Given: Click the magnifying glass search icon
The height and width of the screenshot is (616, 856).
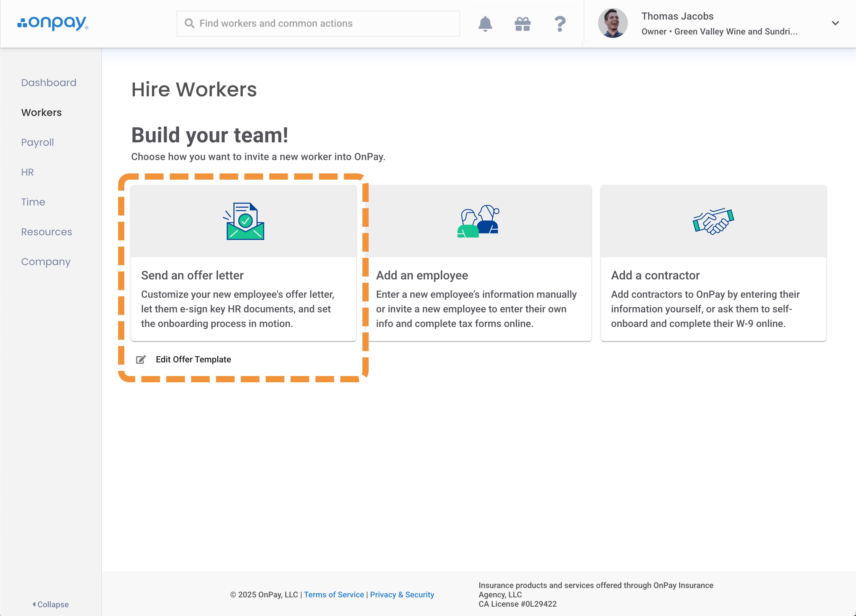Looking at the screenshot, I should click(x=190, y=23).
